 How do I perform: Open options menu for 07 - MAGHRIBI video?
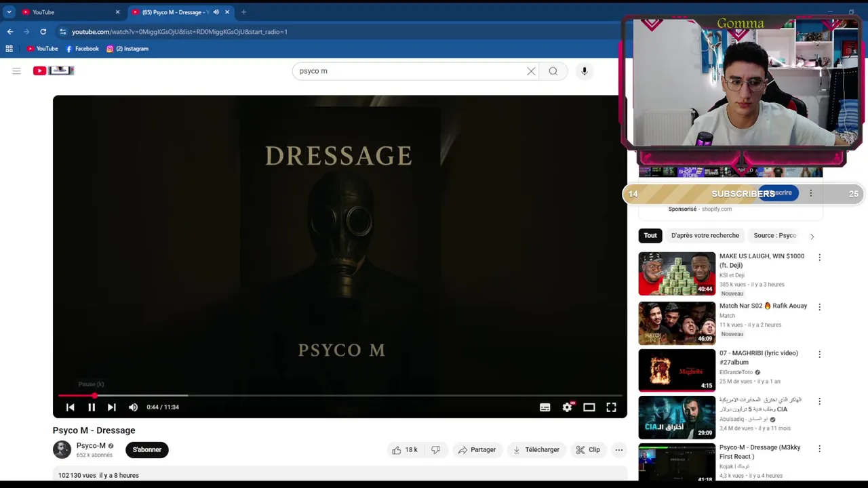coord(819,354)
